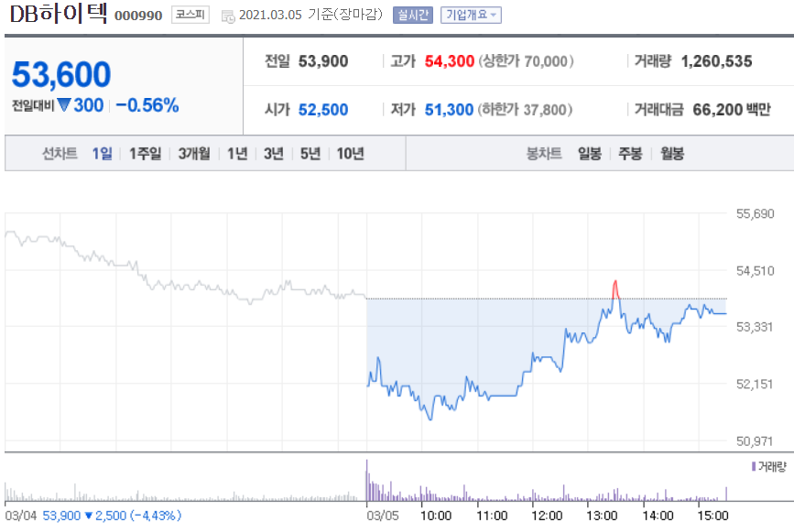
Task: Click the down arrow beside 300
Action: tap(64, 104)
